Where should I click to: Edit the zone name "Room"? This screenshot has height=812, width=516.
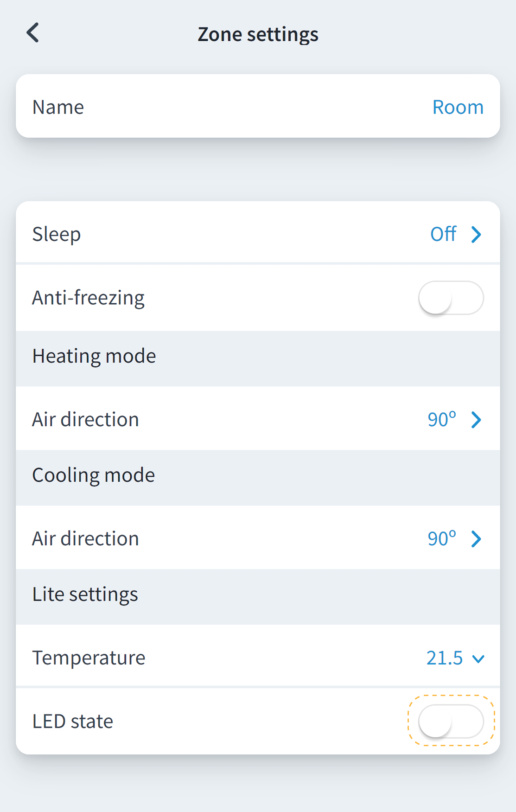458,107
